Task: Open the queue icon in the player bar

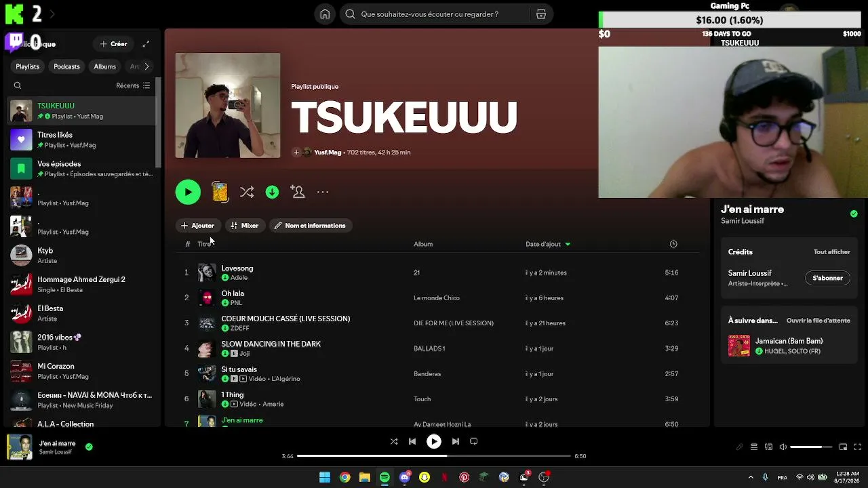Action: 754,447
